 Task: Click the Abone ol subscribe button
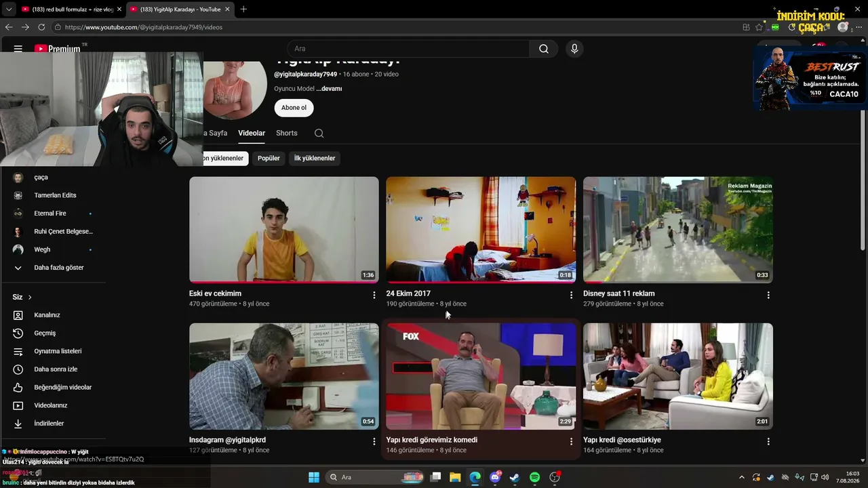(x=294, y=108)
